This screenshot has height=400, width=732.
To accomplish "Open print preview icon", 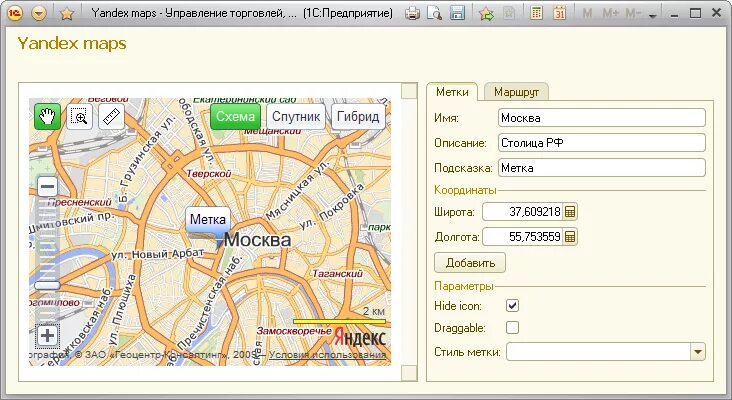I will pyautogui.click(x=435, y=13).
